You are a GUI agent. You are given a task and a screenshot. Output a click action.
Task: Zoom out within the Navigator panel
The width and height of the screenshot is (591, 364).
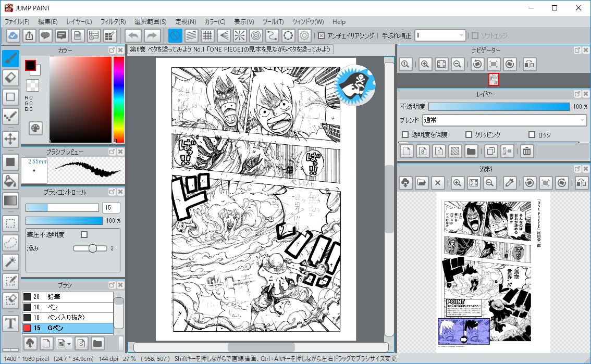457,64
